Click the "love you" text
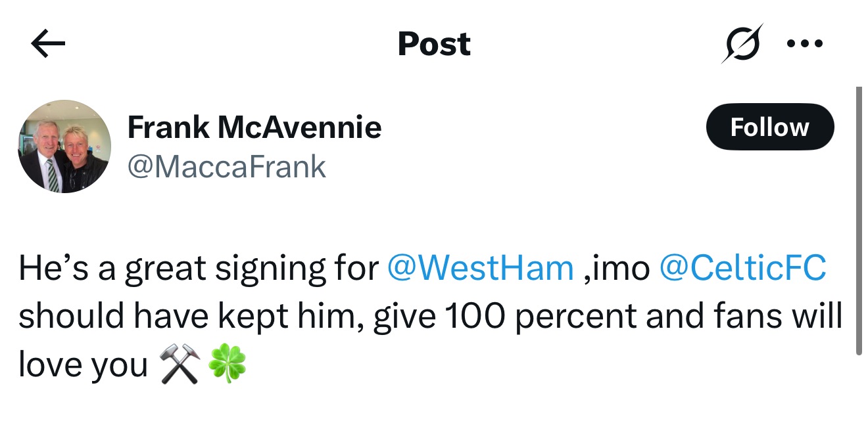The image size is (868, 423). tap(83, 365)
